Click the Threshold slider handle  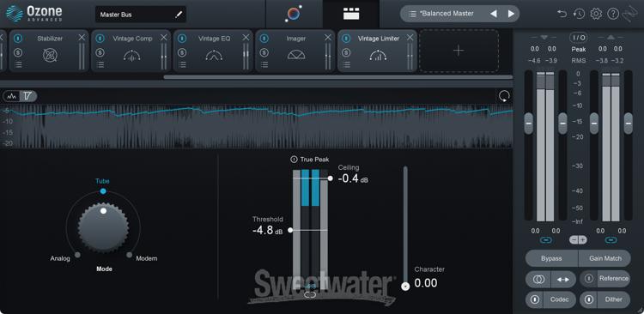pos(290,230)
